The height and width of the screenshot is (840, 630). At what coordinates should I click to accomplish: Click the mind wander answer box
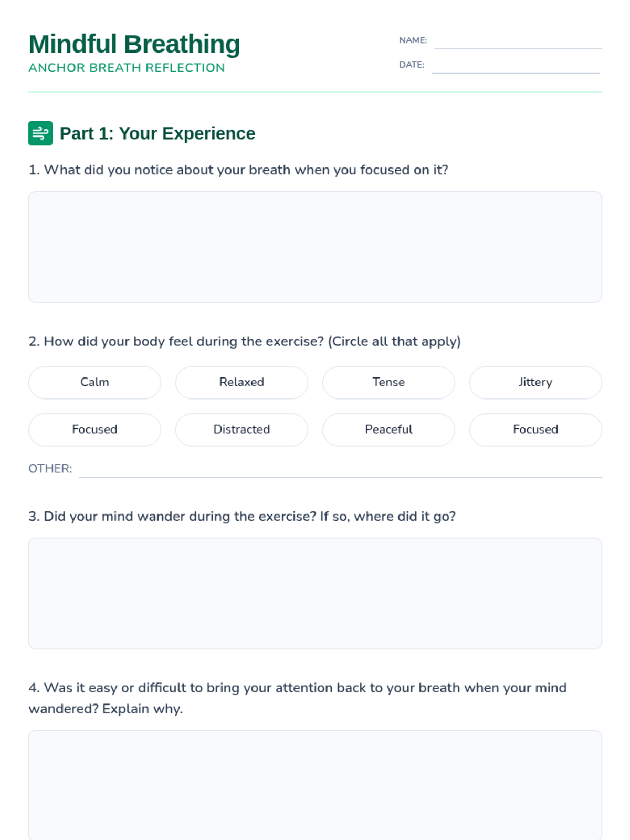315,593
